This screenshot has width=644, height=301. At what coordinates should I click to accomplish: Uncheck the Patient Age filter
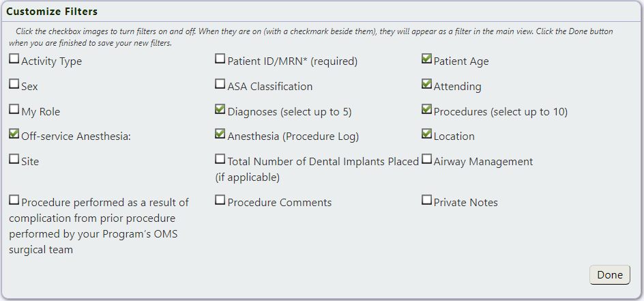pos(426,59)
